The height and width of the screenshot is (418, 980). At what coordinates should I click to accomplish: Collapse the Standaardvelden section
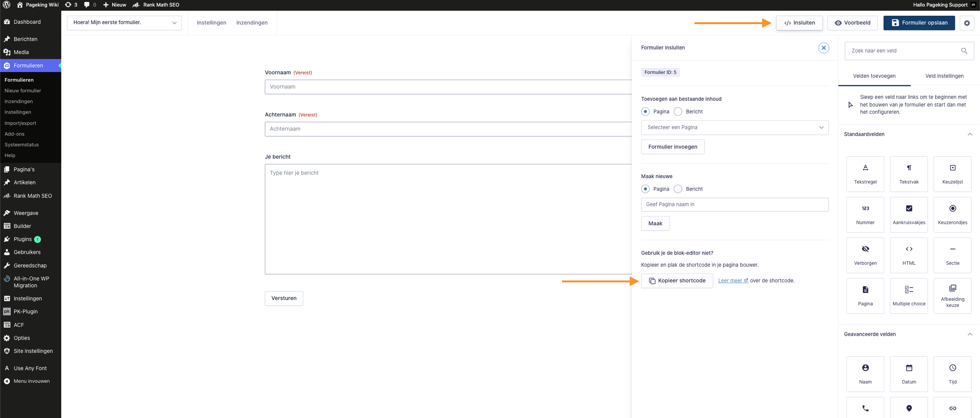coord(970,134)
